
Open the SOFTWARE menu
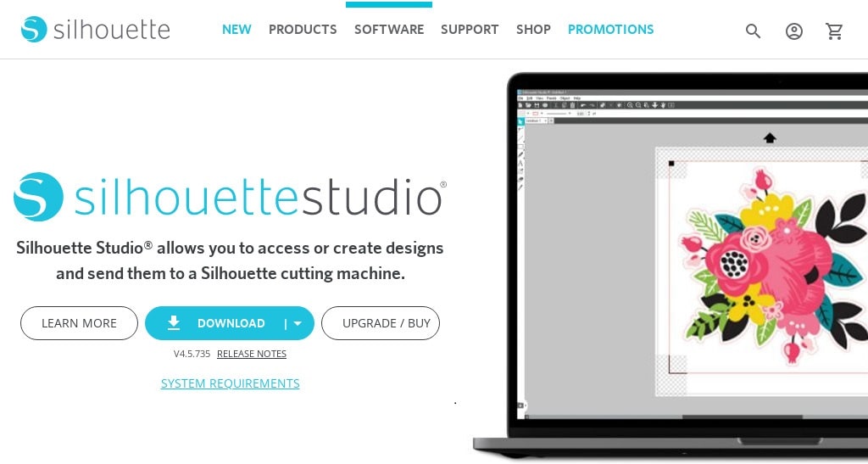(389, 30)
